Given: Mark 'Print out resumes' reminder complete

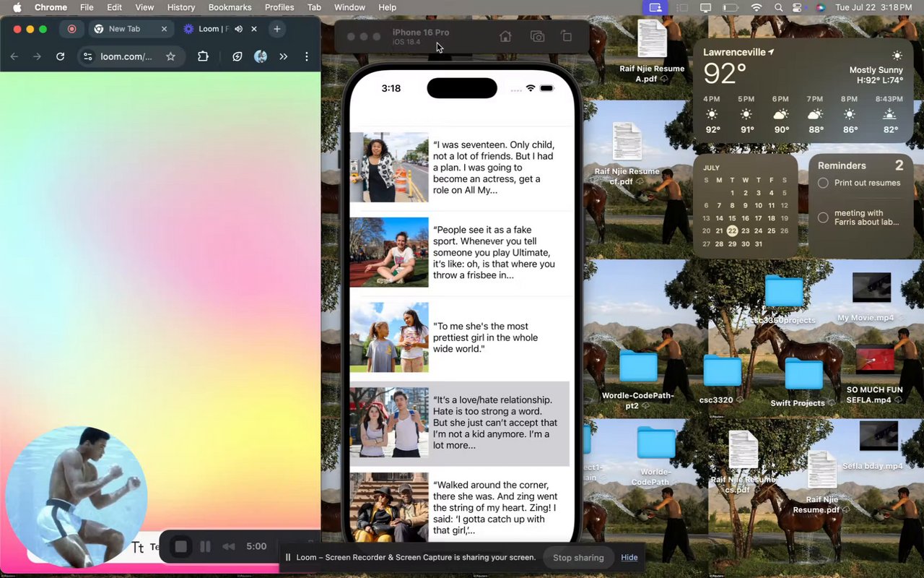Looking at the screenshot, I should (823, 184).
